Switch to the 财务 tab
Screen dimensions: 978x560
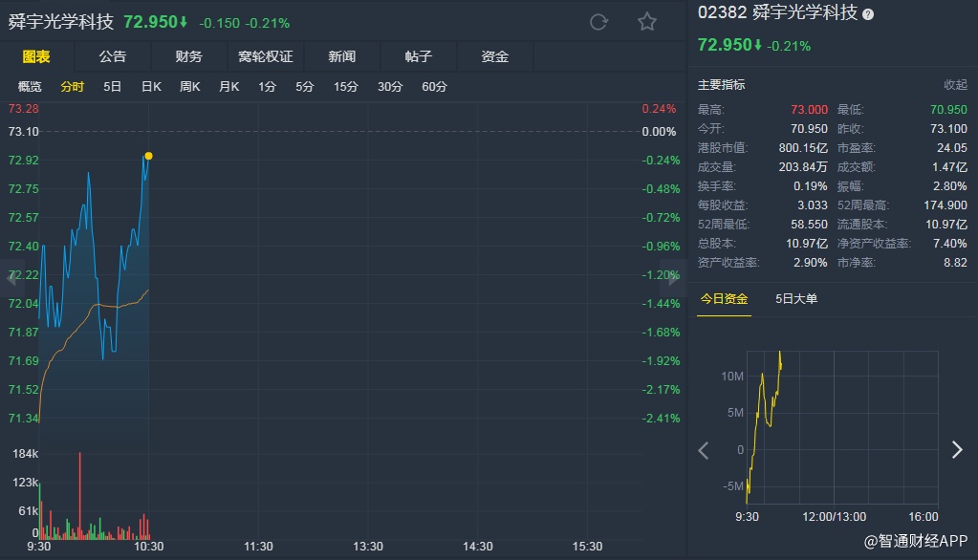(188, 57)
